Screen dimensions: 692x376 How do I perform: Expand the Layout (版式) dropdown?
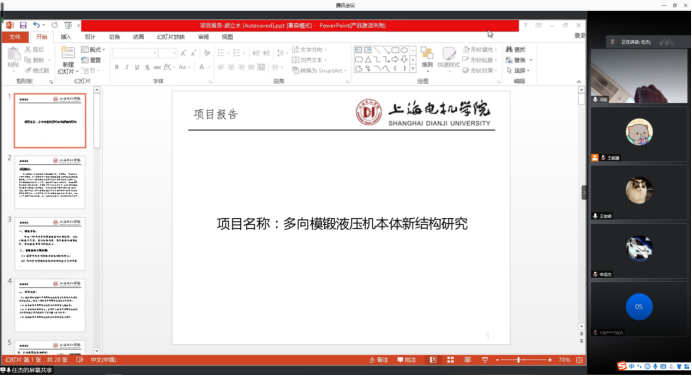tap(93, 49)
